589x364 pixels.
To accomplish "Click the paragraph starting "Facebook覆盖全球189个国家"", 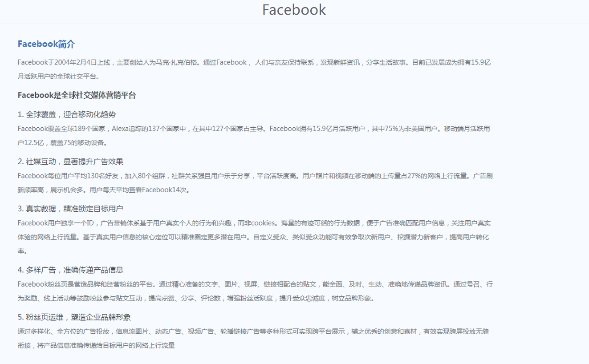I will (x=254, y=136).
